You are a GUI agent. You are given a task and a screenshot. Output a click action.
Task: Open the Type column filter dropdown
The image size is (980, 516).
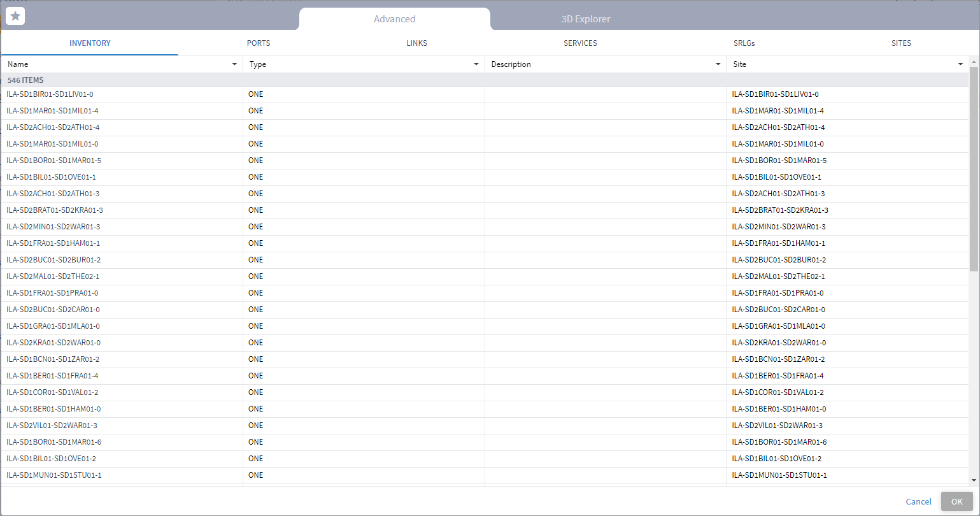click(x=476, y=64)
